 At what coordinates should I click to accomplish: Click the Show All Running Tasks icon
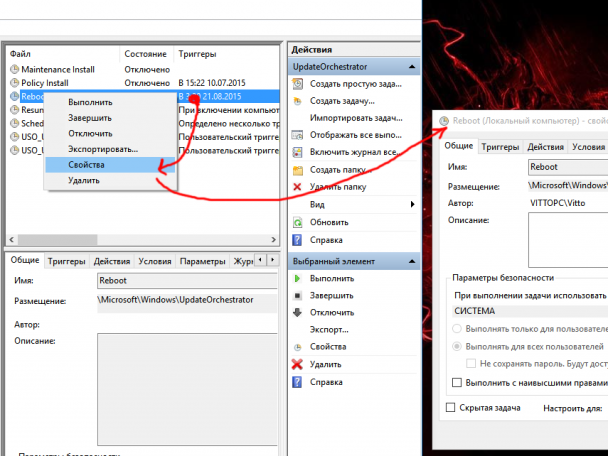click(x=297, y=135)
